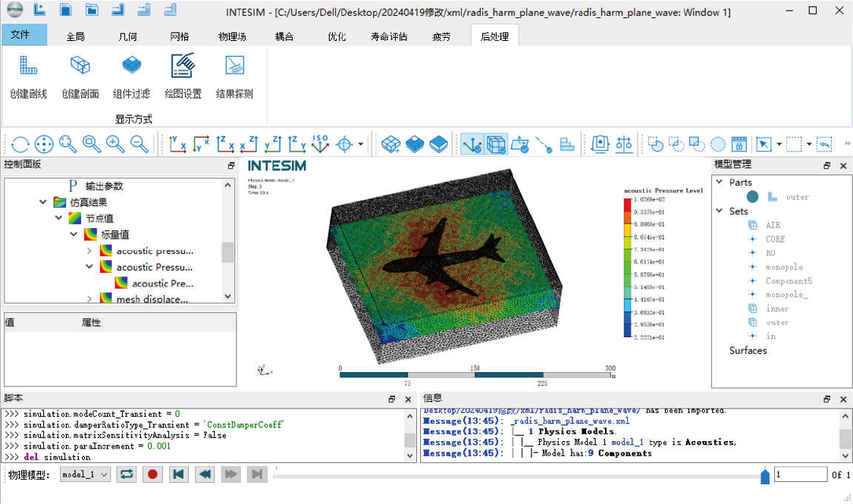The image size is (853, 504).
Task: Click the 创建剖线 (create section line) icon
Action: click(x=28, y=65)
